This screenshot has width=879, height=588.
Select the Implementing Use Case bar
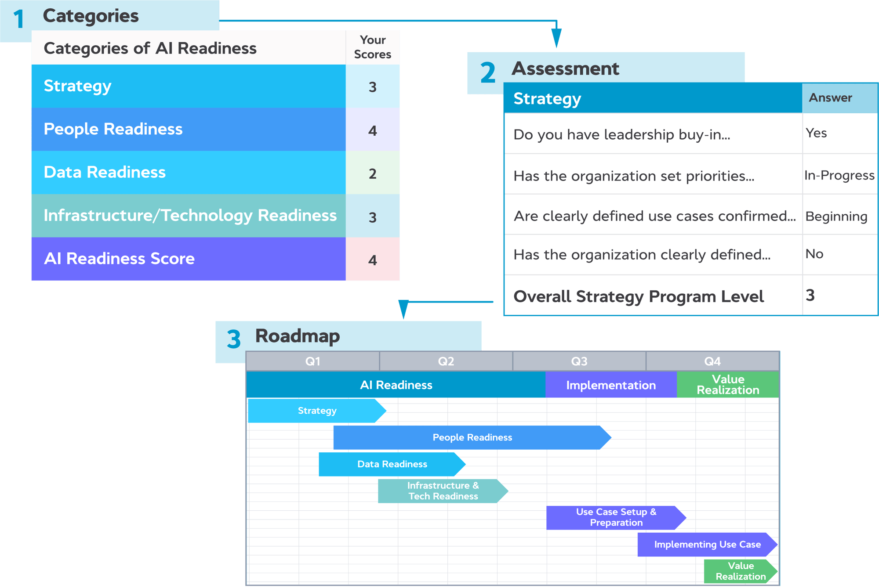point(708,545)
